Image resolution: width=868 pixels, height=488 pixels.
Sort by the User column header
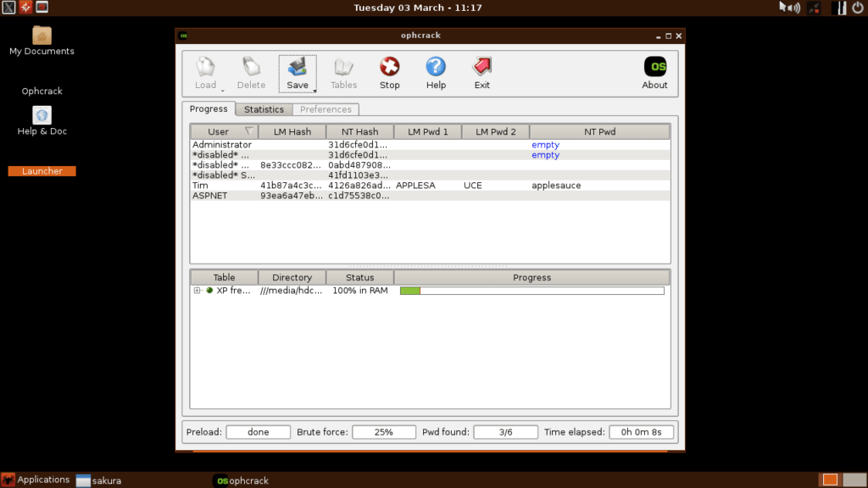224,131
